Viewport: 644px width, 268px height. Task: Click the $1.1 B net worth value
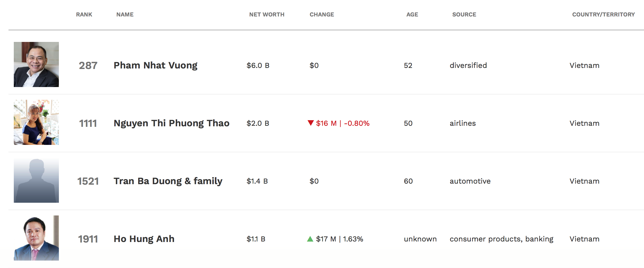(x=256, y=239)
